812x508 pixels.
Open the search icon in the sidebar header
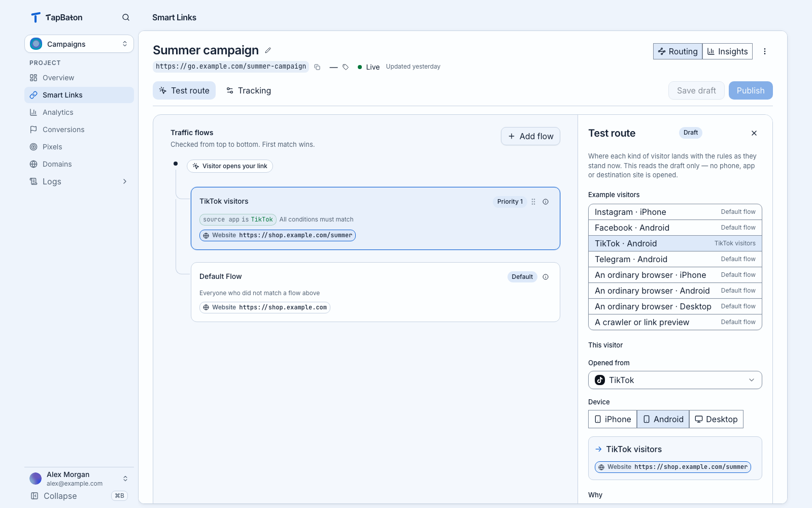(x=126, y=17)
